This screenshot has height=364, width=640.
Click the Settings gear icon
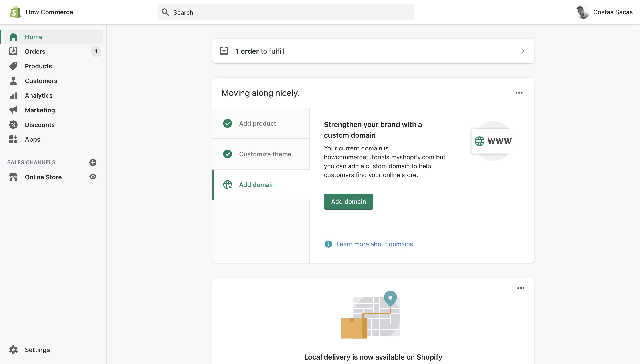[13, 350]
